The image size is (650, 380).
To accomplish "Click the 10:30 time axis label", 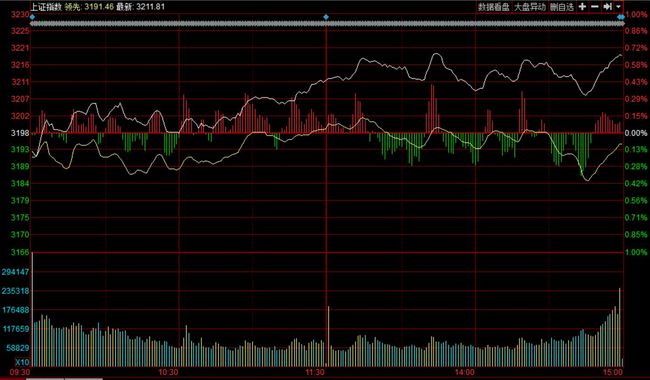I will tap(168, 372).
